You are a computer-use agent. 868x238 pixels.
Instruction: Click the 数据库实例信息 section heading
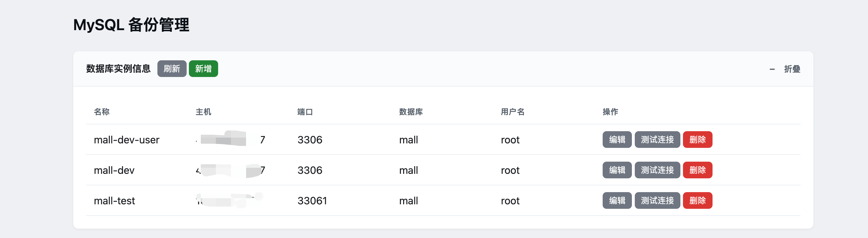point(118,69)
